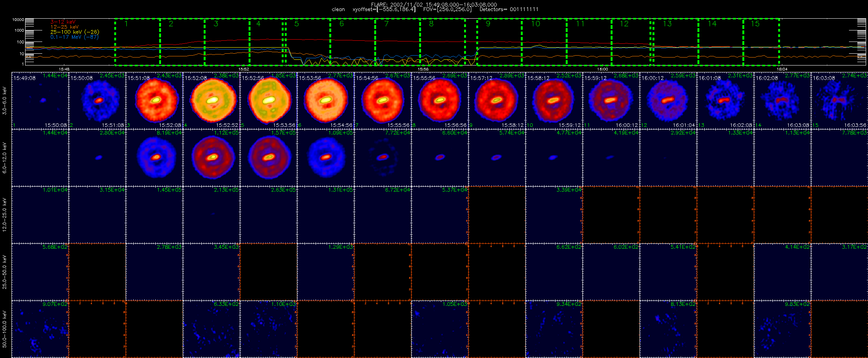The height and width of the screenshot is (358, 868).
Task: Click the '50.0-100.0 keV' row label
Action: pos(5,329)
